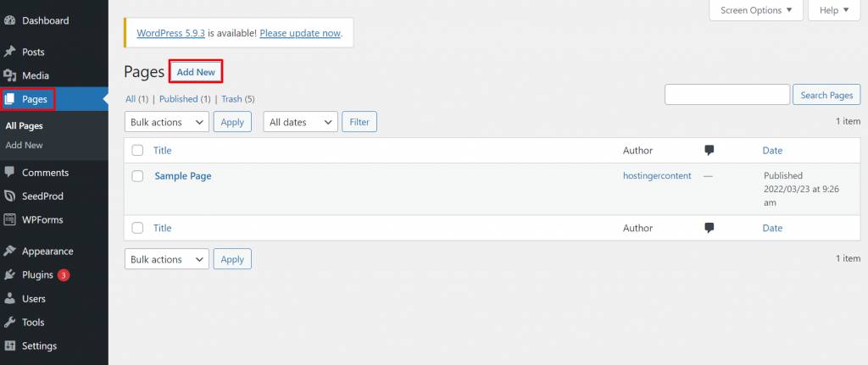868x365 pixels.
Task: Click the Comments speech bubble icon in sidebar
Action: (x=10, y=172)
